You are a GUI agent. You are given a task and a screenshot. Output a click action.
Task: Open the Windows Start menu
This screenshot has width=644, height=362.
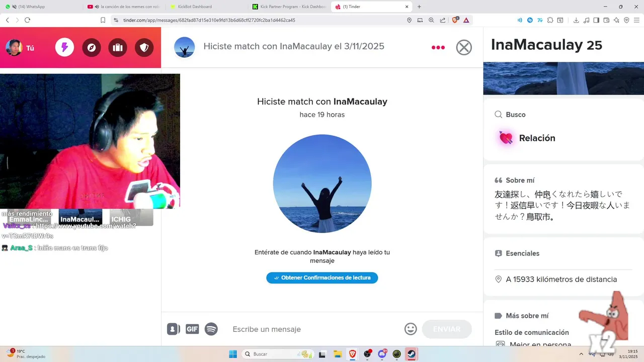click(233, 354)
